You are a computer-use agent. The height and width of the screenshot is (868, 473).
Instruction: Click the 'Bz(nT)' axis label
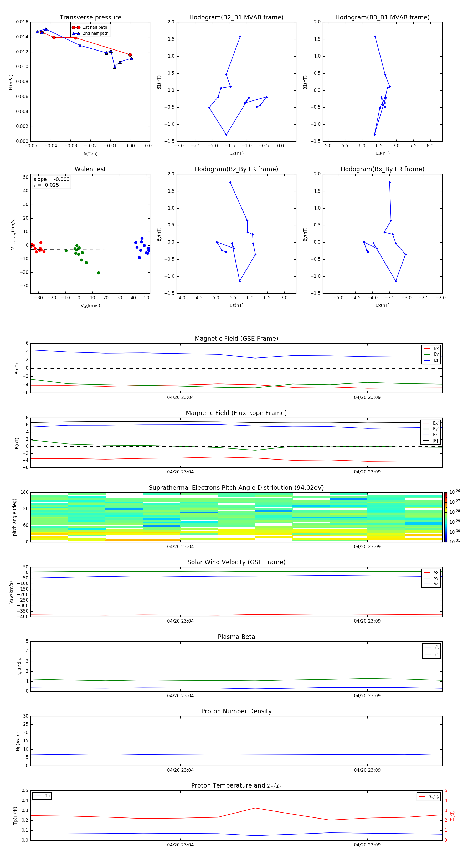click(236, 305)
